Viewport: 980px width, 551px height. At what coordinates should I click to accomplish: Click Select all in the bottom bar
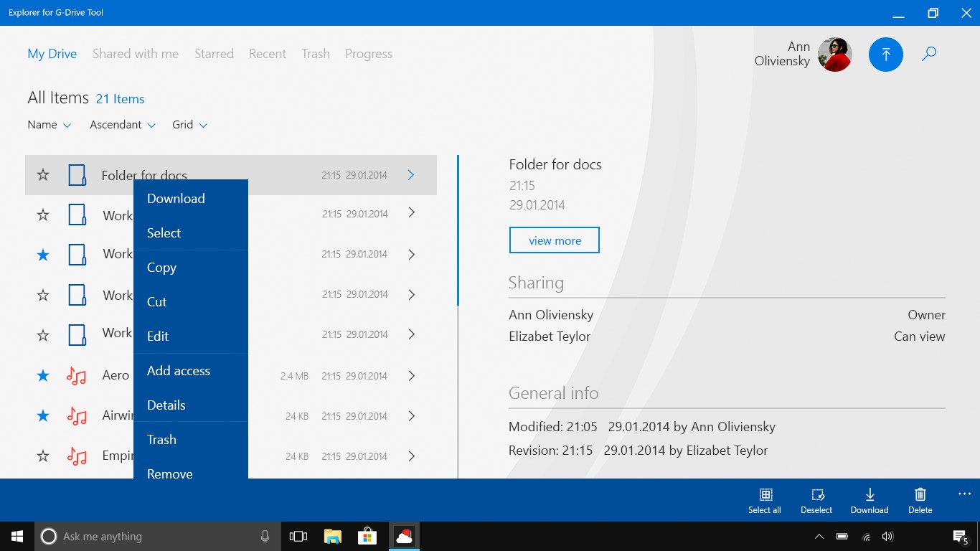click(x=765, y=501)
